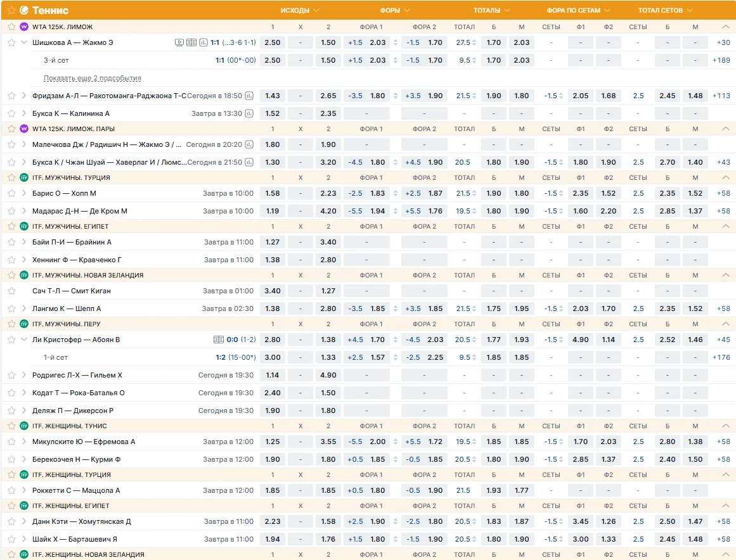Add Теннис section to favorites with star

[x=11, y=10]
